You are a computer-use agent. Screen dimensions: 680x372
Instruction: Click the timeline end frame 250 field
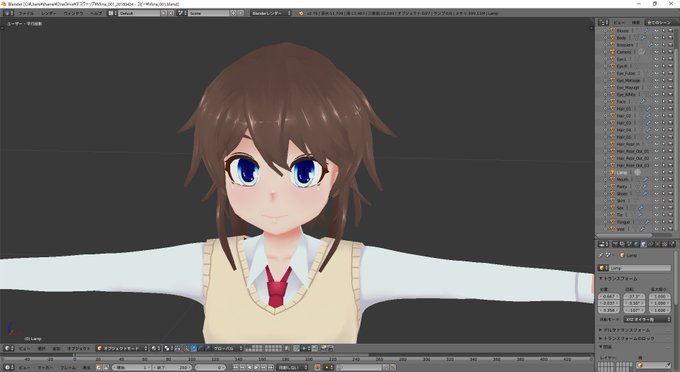[x=172, y=368]
